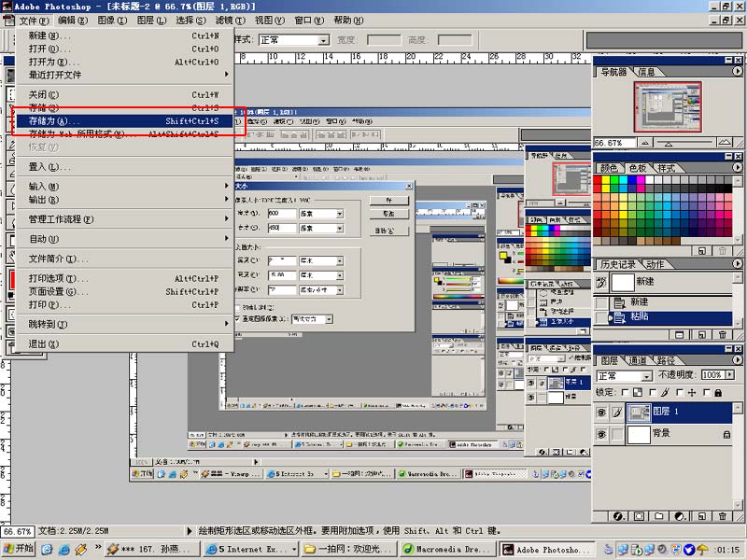
Task: Toggle lock all checkbox
Action: click(x=707, y=392)
